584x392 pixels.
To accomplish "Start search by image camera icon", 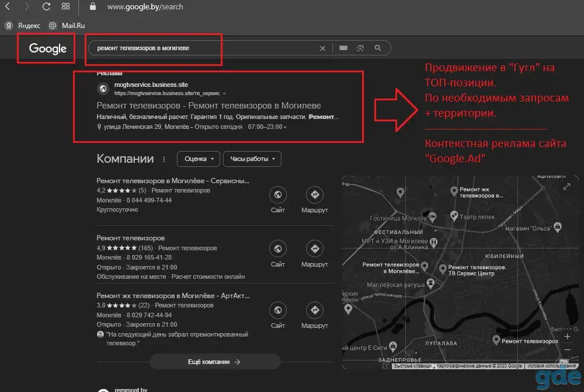I will coord(360,48).
